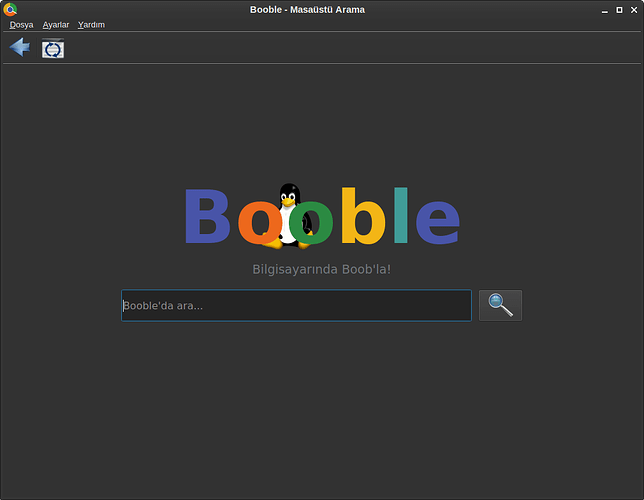Click the yellow letter b in logo
Image resolution: width=644 pixels, height=500 pixels.
pos(361,216)
